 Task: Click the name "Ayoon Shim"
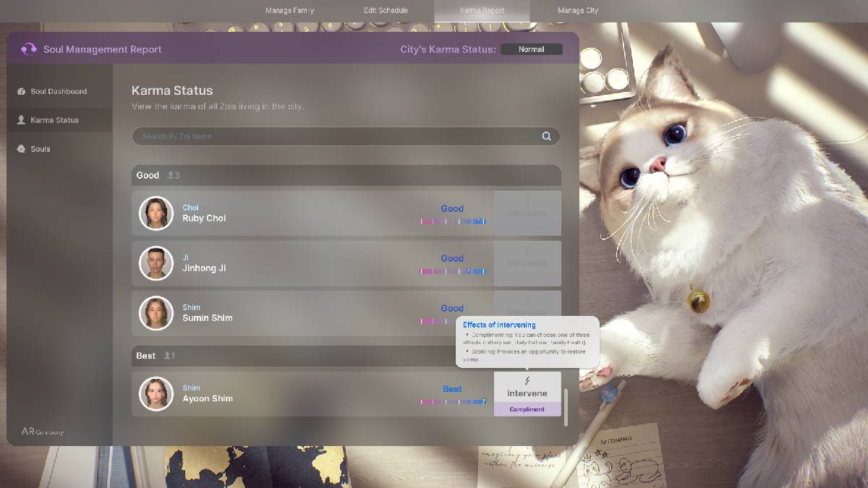(208, 398)
